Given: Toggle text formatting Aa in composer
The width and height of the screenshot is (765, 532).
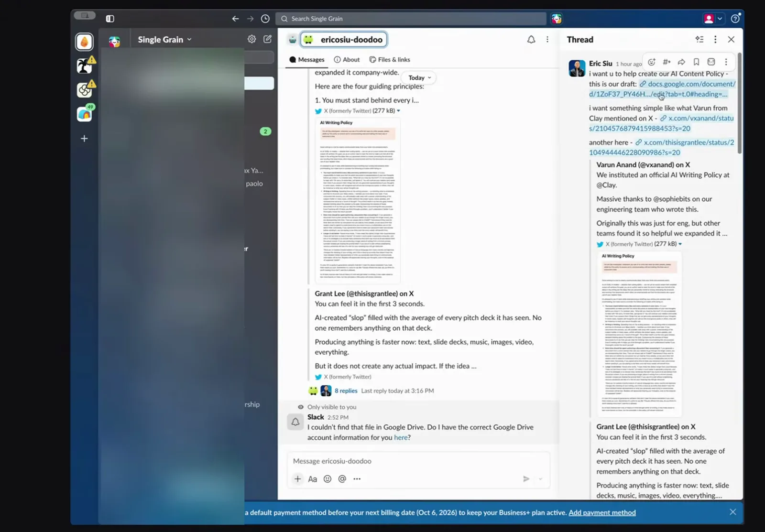Looking at the screenshot, I should click(x=312, y=479).
